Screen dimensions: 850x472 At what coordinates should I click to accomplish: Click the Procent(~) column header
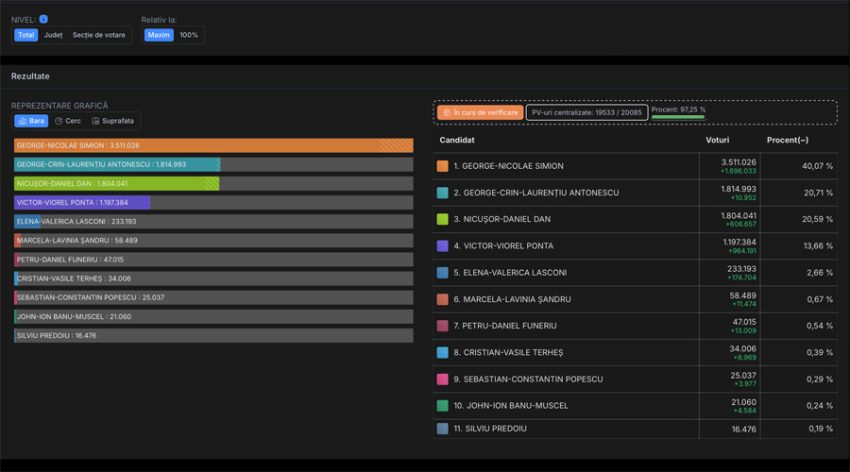pos(787,140)
